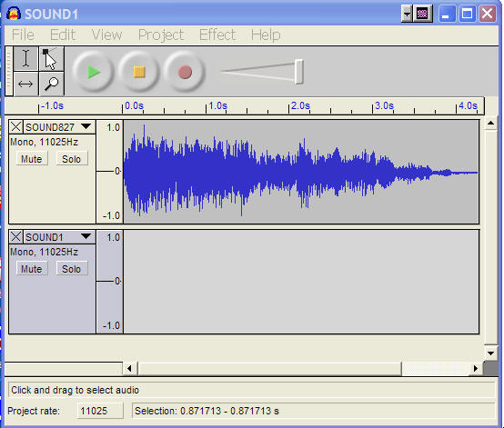
Task: Close the SOUND1 track with X
Action: click(15, 237)
